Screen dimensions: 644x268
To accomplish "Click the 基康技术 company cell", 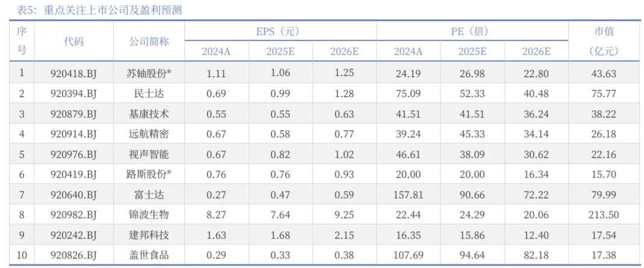I will click(149, 114).
